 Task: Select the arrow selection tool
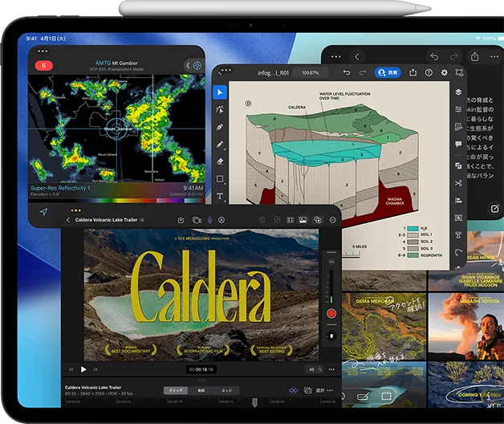[220, 92]
